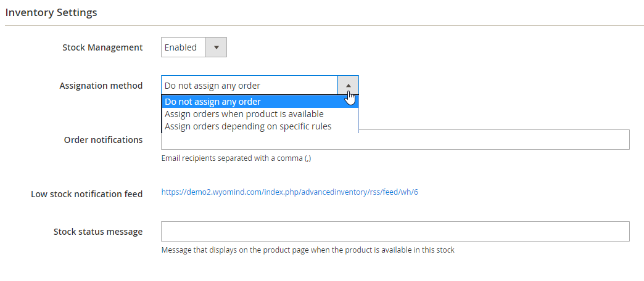Click the Assignation method label
Viewport: 644px width, 281px height.
click(x=101, y=86)
